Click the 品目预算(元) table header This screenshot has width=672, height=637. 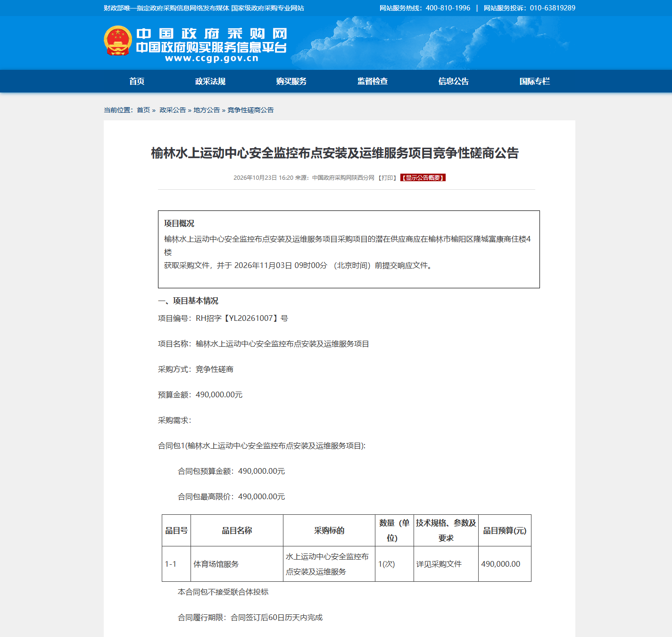[505, 531]
